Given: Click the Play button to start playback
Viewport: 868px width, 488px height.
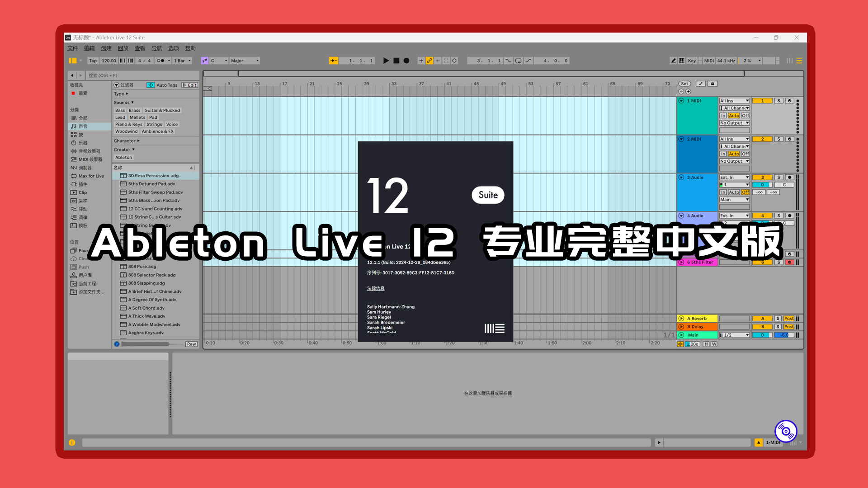Looking at the screenshot, I should pos(386,60).
